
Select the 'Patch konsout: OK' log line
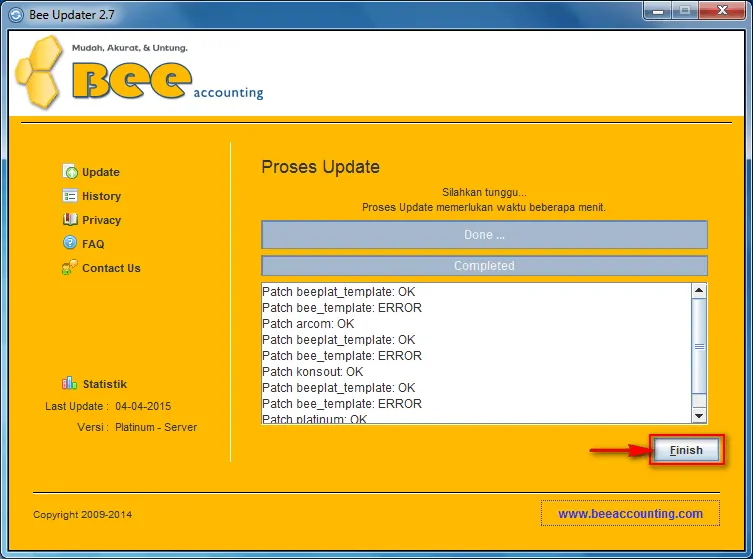coord(313,372)
